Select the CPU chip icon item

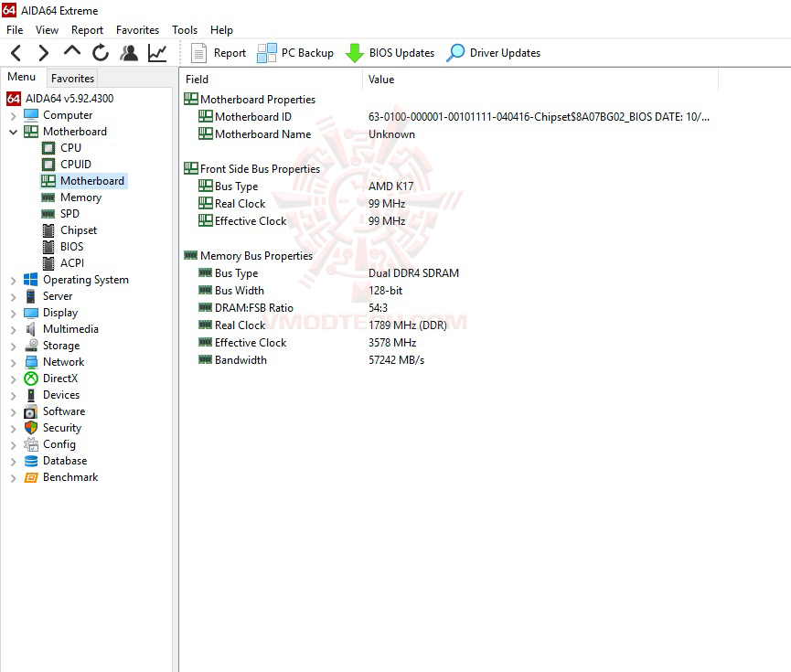click(48, 148)
